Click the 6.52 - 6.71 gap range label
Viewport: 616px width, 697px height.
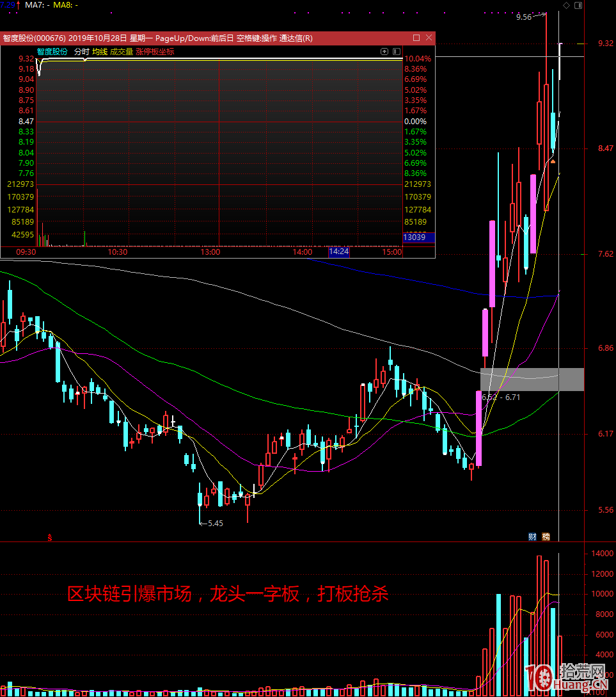[501, 397]
